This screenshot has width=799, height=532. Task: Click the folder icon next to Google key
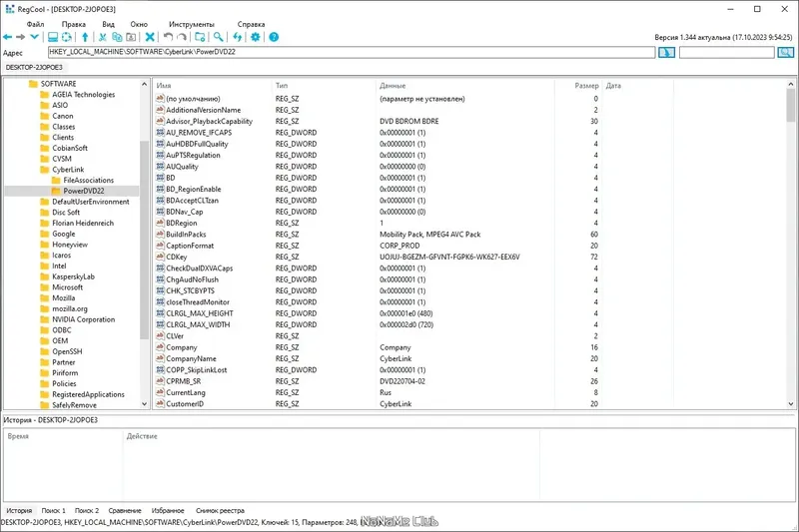click(45, 234)
